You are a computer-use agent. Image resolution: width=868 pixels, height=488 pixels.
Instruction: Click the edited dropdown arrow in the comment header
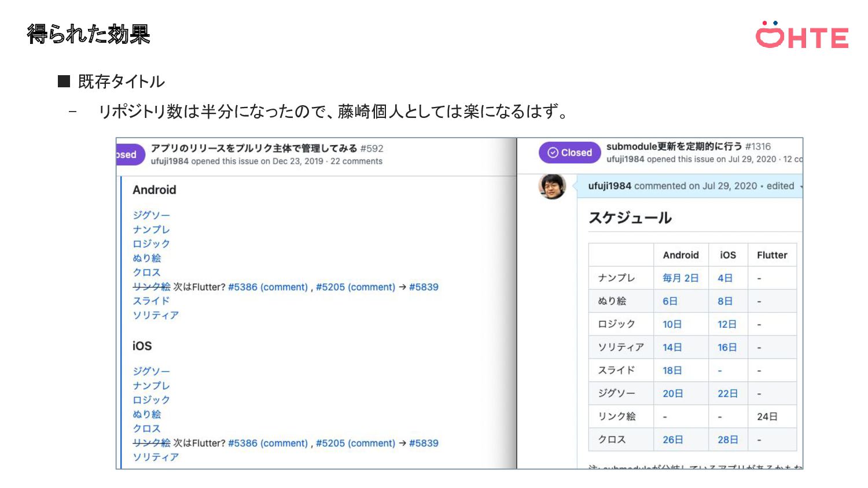pyautogui.click(x=801, y=186)
